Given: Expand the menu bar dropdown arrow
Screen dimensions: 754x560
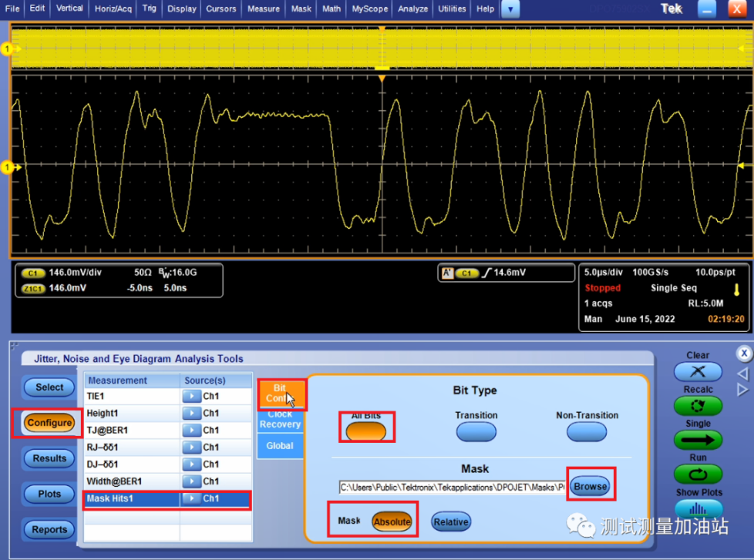Looking at the screenshot, I should (x=510, y=9).
